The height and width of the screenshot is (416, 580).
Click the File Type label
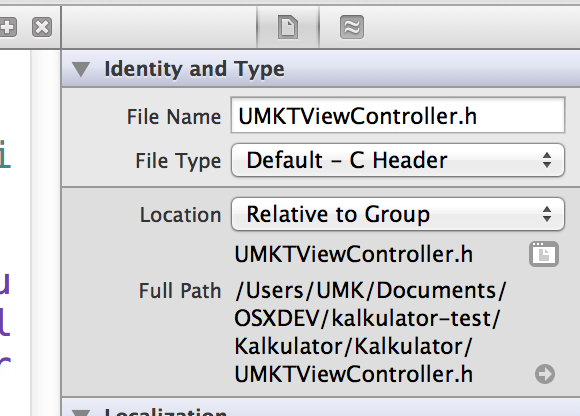(x=178, y=161)
